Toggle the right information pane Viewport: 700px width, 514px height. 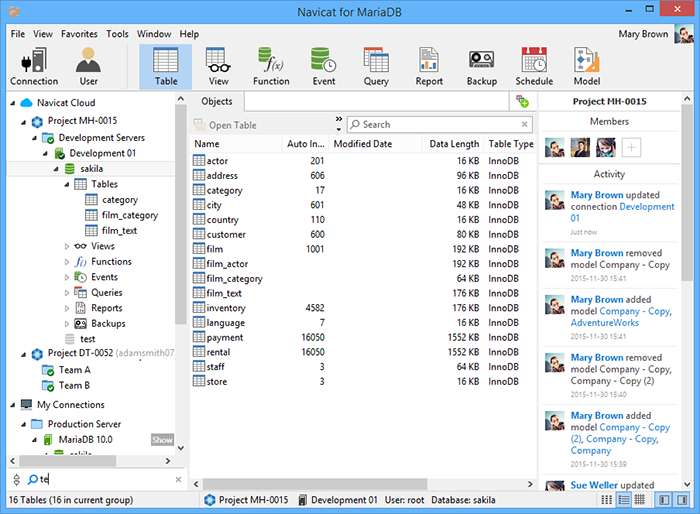682,500
